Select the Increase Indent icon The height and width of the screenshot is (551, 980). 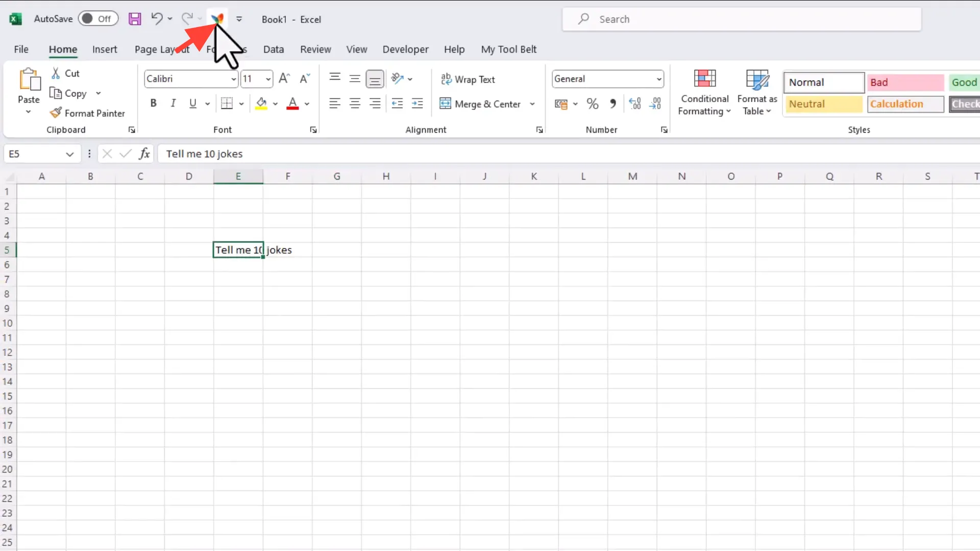point(417,103)
